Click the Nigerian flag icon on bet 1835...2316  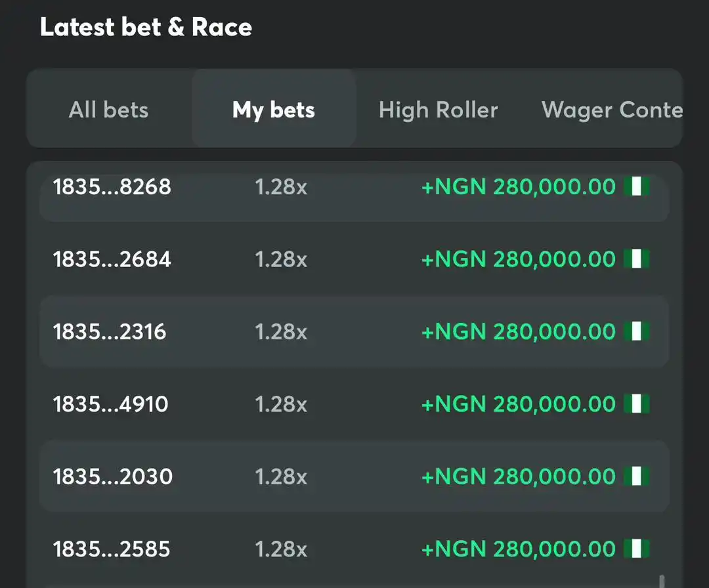[637, 331]
